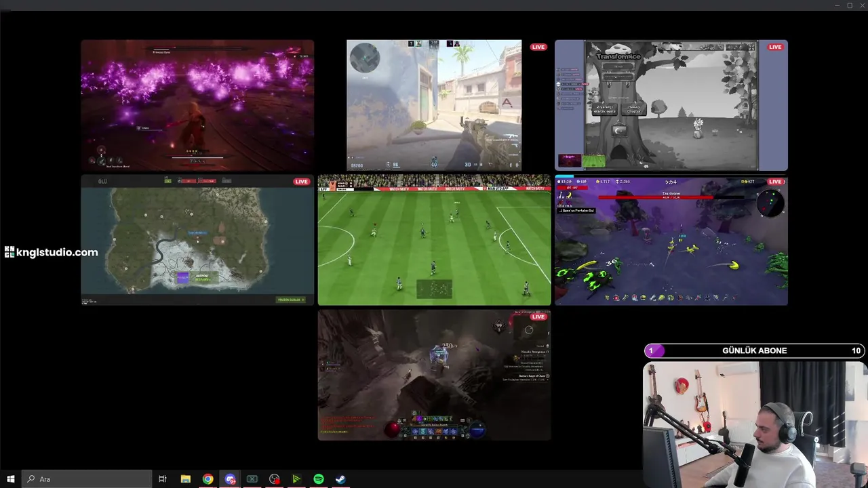
Task: Open OBS Studio from the taskbar
Action: [x=274, y=479]
